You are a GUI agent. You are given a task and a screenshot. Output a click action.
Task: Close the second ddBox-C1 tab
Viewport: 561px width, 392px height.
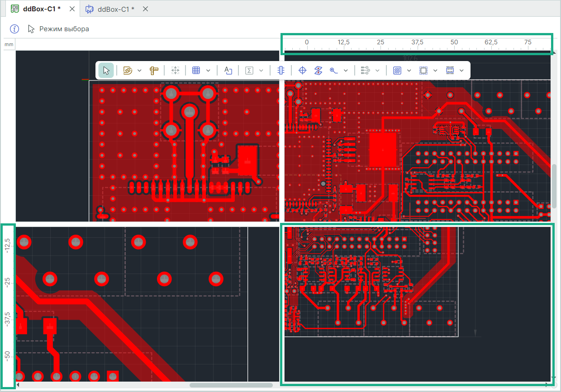point(145,9)
